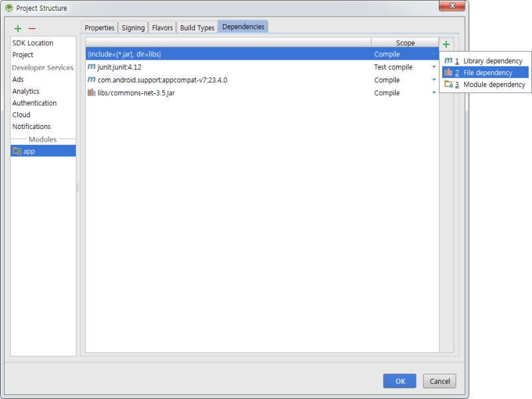Switch to the Signing tab
This screenshot has width=532, height=399.
(x=133, y=27)
